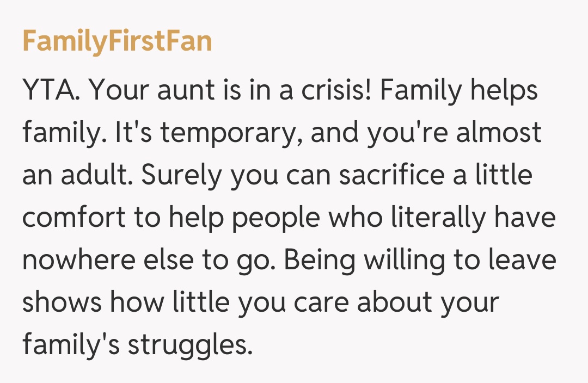
Task: Click the "YTA." verdict text
Action: tap(52, 91)
